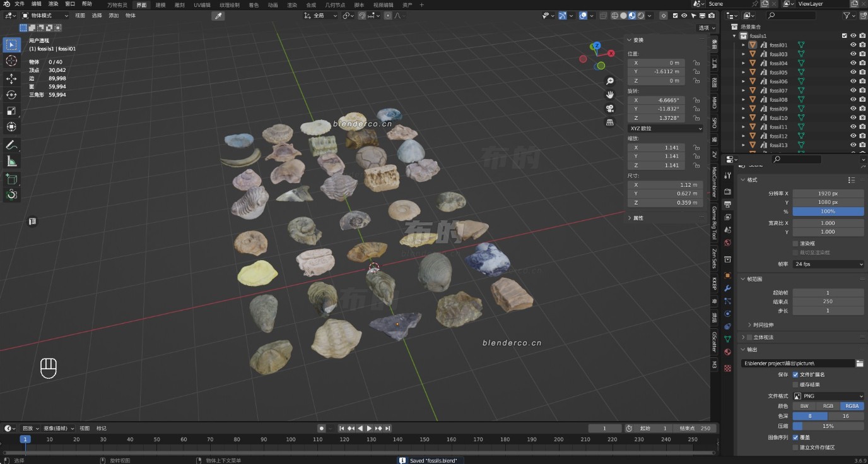This screenshot has width=868, height=464.
Task: Open the 全局 transform orientation dropdown
Action: point(321,16)
